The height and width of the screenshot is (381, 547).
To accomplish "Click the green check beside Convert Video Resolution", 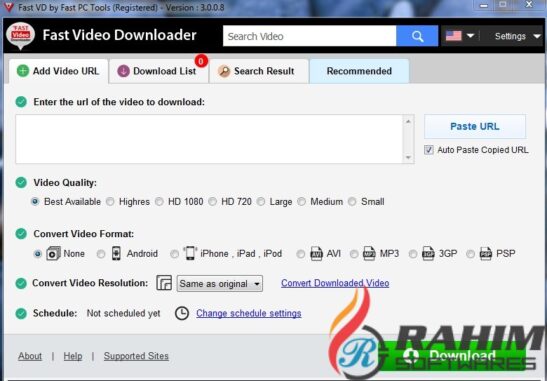I will click(21, 283).
